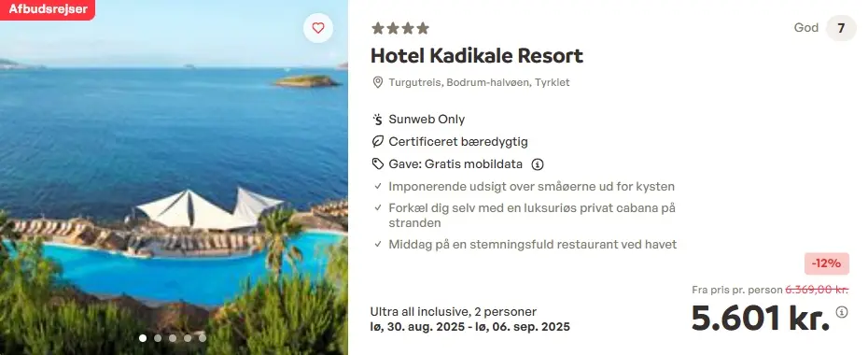Select the third image carousel dot
Viewport: 868px width, 355px height.
(173, 338)
